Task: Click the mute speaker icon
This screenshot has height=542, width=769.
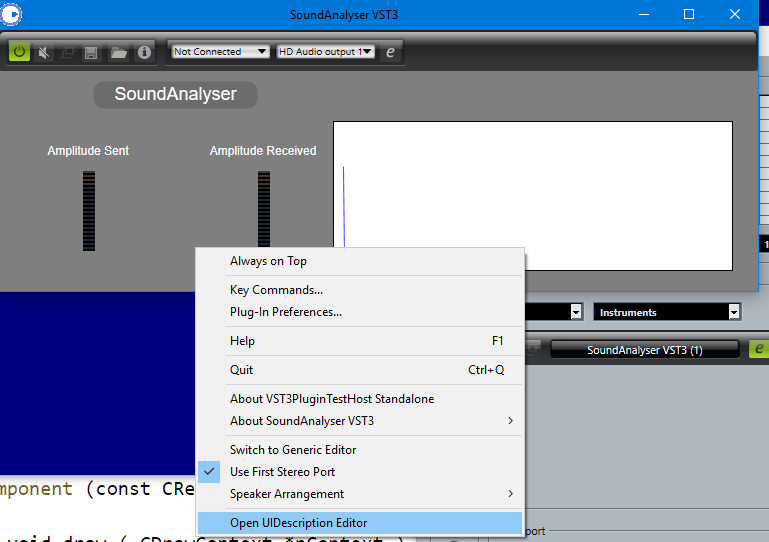Action: (44, 52)
